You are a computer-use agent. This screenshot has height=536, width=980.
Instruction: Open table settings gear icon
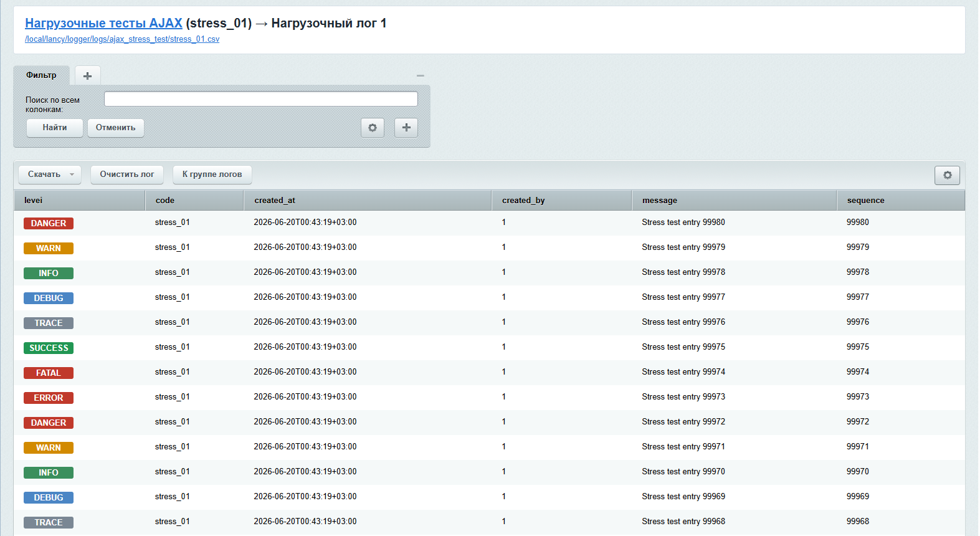(x=947, y=175)
